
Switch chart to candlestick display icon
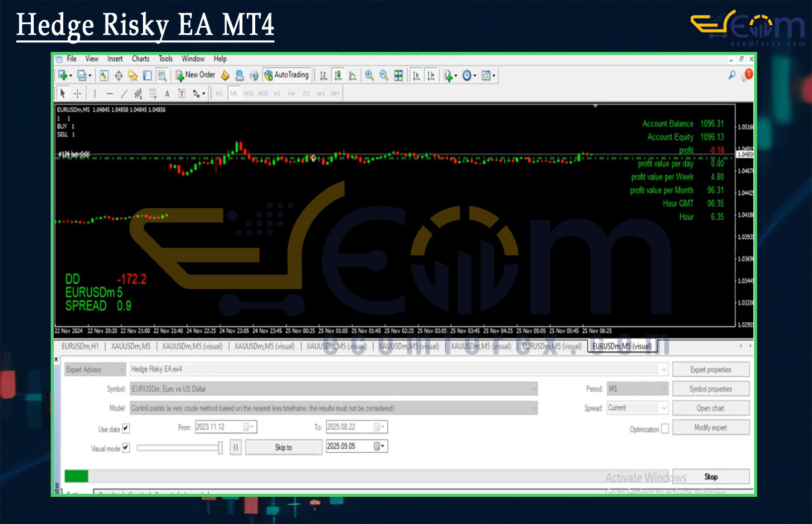tap(338, 75)
